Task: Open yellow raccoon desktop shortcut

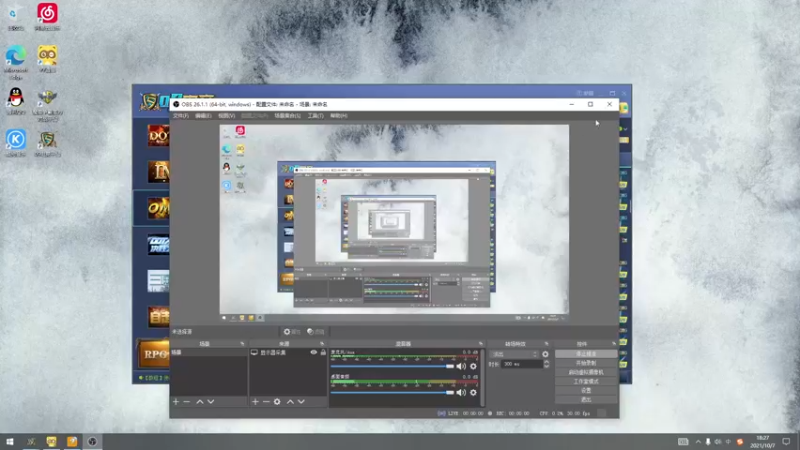Action: pos(47,59)
